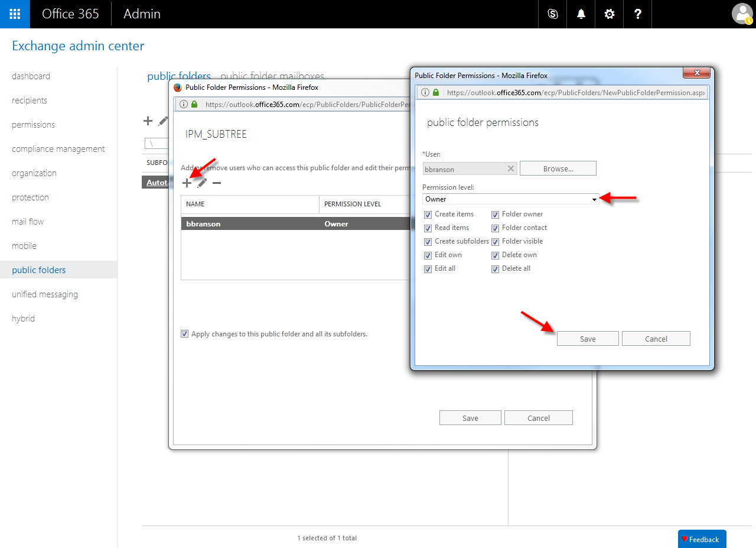Select the bbranson row in permissions list
This screenshot has height=548, width=756.
pos(295,224)
